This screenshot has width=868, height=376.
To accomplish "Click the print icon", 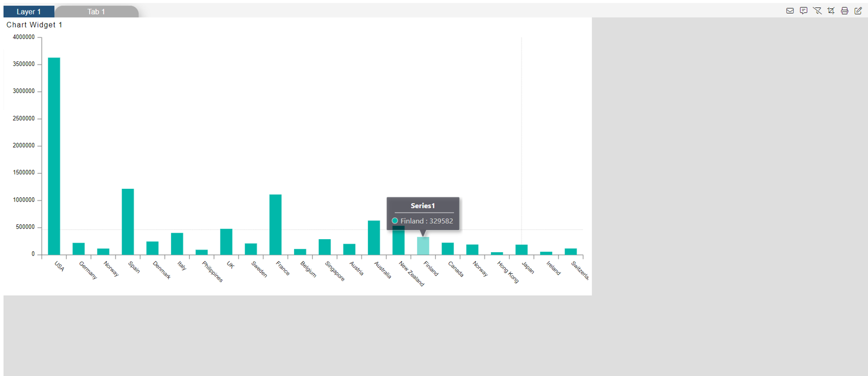I will click(x=844, y=10).
